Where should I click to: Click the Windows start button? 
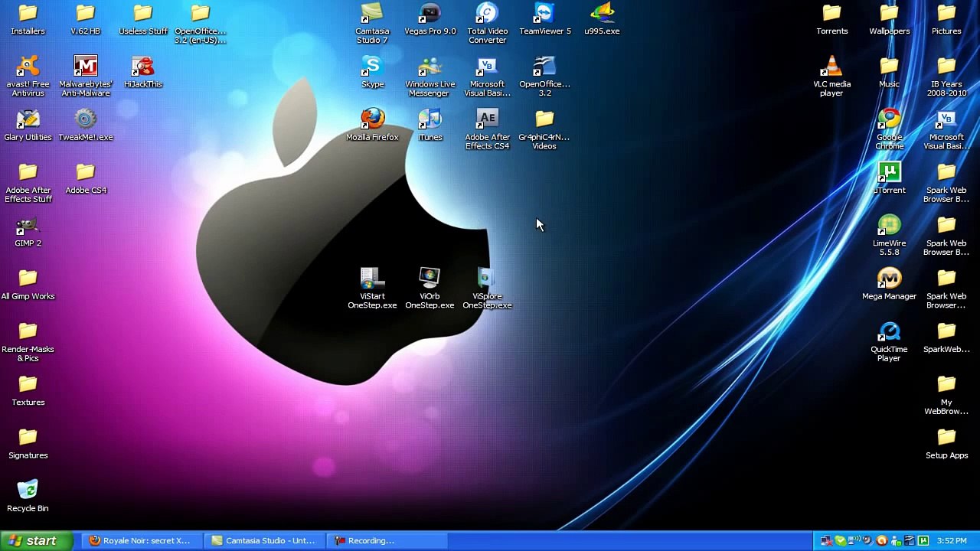tap(37, 541)
